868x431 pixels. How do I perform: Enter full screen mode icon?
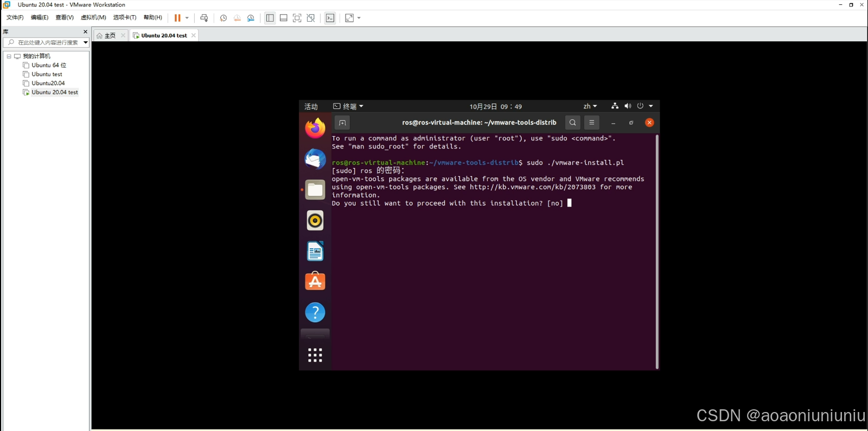point(297,18)
